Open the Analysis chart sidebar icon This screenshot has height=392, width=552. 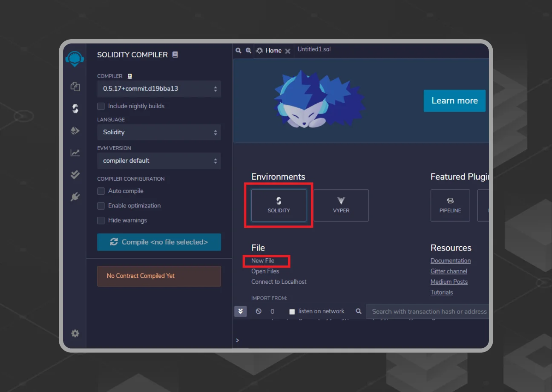[75, 153]
